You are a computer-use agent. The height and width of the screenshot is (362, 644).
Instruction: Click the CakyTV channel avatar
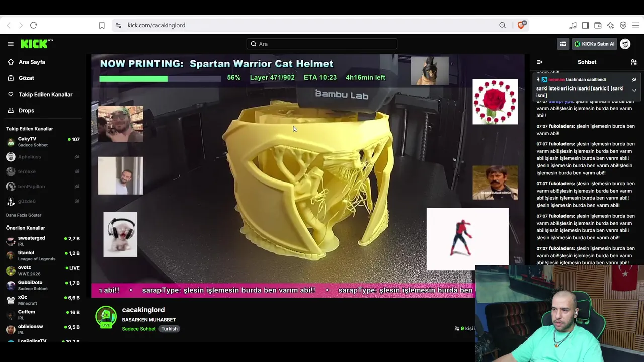[11, 142]
